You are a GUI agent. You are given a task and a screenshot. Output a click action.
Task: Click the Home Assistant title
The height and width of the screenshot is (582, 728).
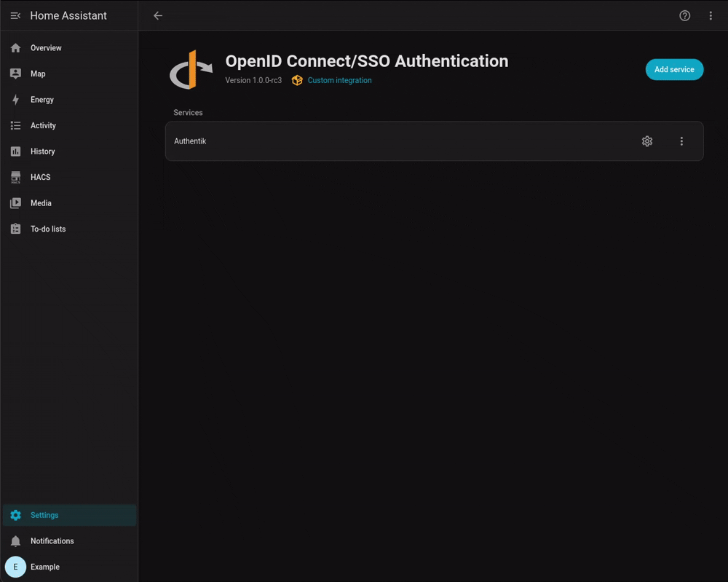(68, 16)
